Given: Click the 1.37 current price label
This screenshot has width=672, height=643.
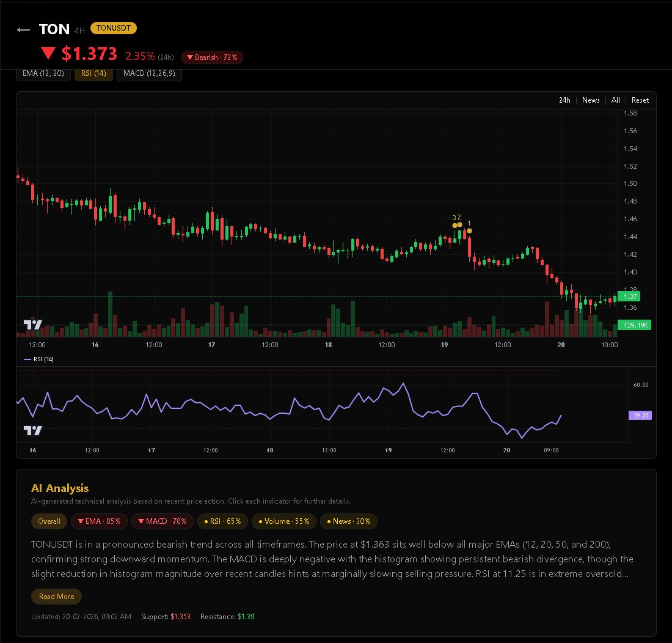Looking at the screenshot, I should tap(629, 296).
